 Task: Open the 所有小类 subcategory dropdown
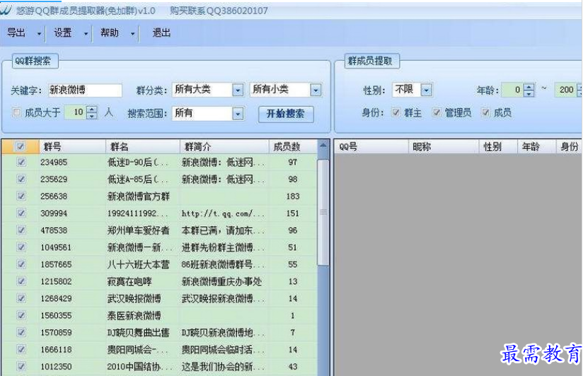(316, 90)
